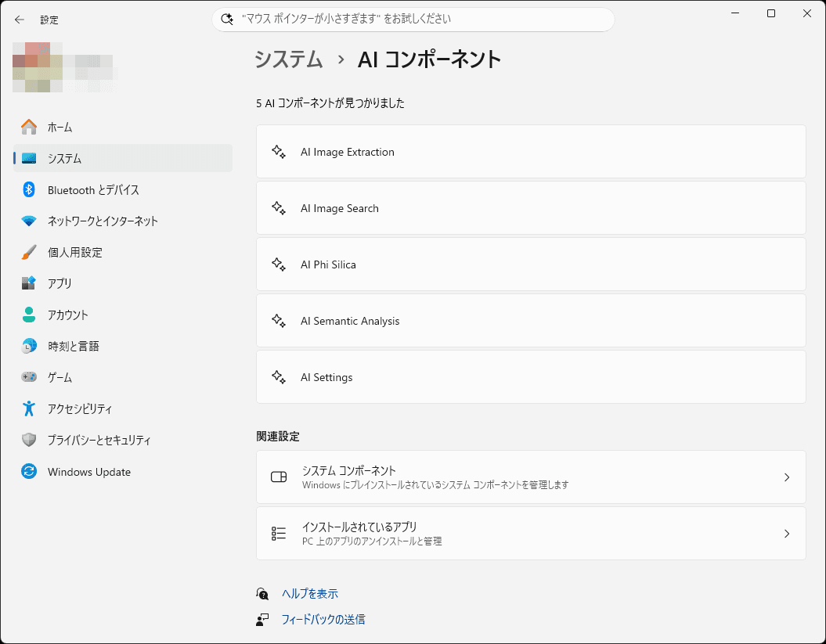This screenshot has height=644, width=826.
Task: Click the インストールされているアプリ list icon
Action: click(x=279, y=534)
